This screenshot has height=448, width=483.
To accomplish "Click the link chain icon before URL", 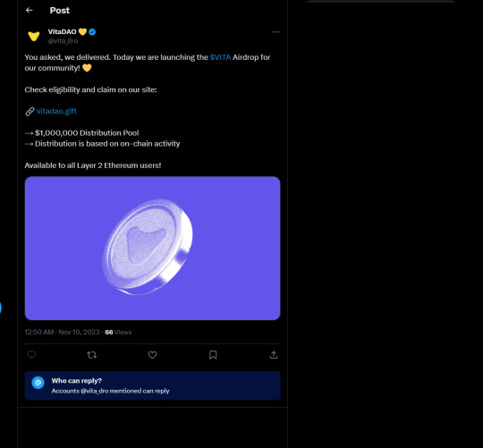I will tap(30, 112).
